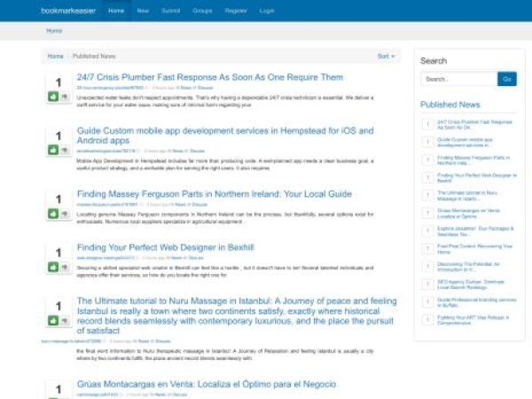Open 24/7 Crisis Plumber Fast Response article
532x399 pixels.
(209, 77)
